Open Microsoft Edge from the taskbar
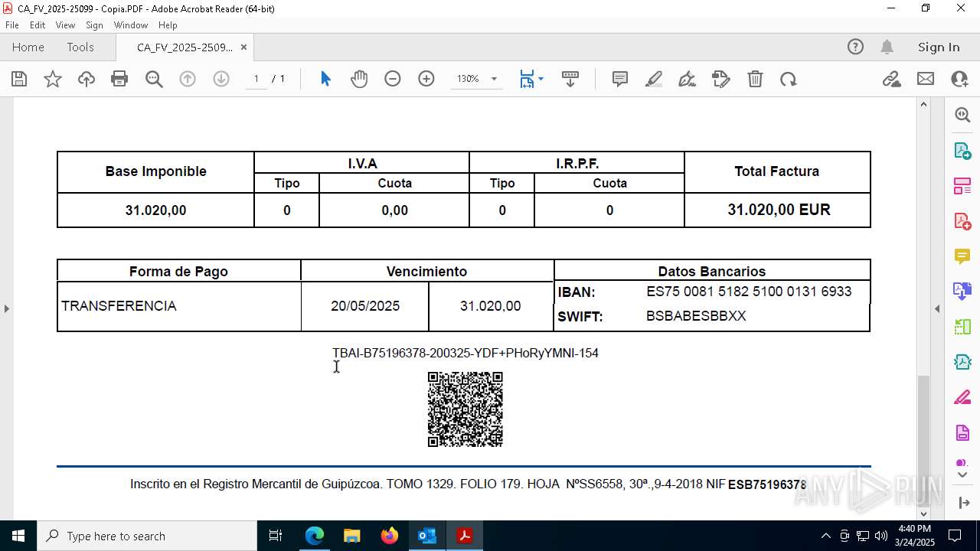The width and height of the screenshot is (980, 551). (315, 536)
